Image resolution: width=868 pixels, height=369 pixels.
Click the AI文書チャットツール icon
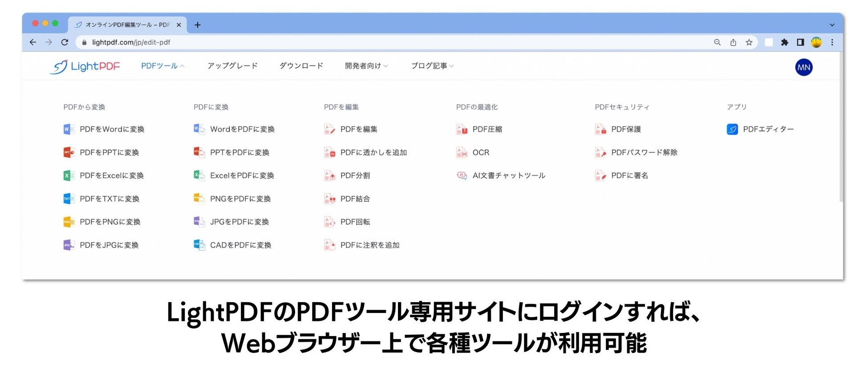click(462, 176)
